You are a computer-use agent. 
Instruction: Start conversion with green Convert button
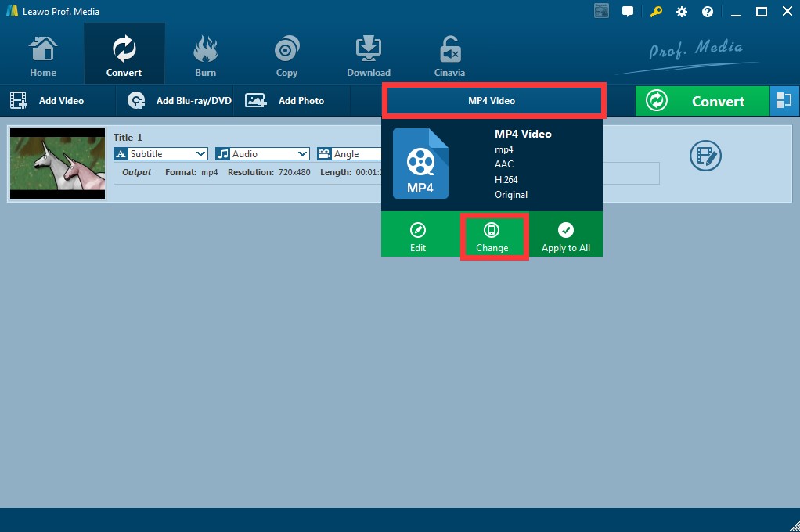pyautogui.click(x=702, y=101)
